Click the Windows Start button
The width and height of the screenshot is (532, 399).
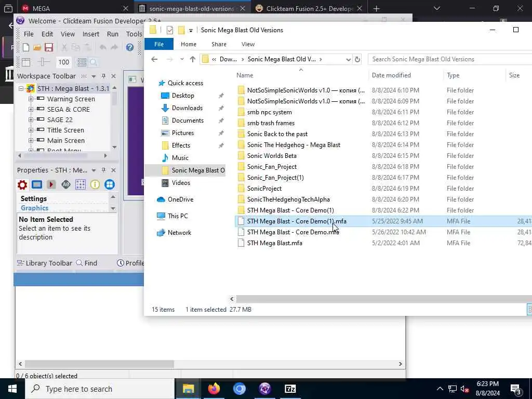click(12, 389)
